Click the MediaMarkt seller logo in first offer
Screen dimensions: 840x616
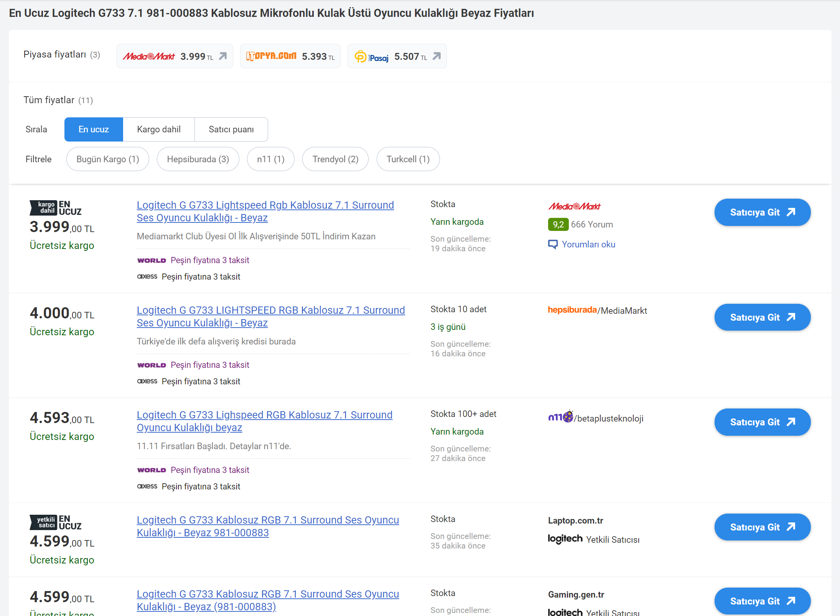pyautogui.click(x=575, y=206)
